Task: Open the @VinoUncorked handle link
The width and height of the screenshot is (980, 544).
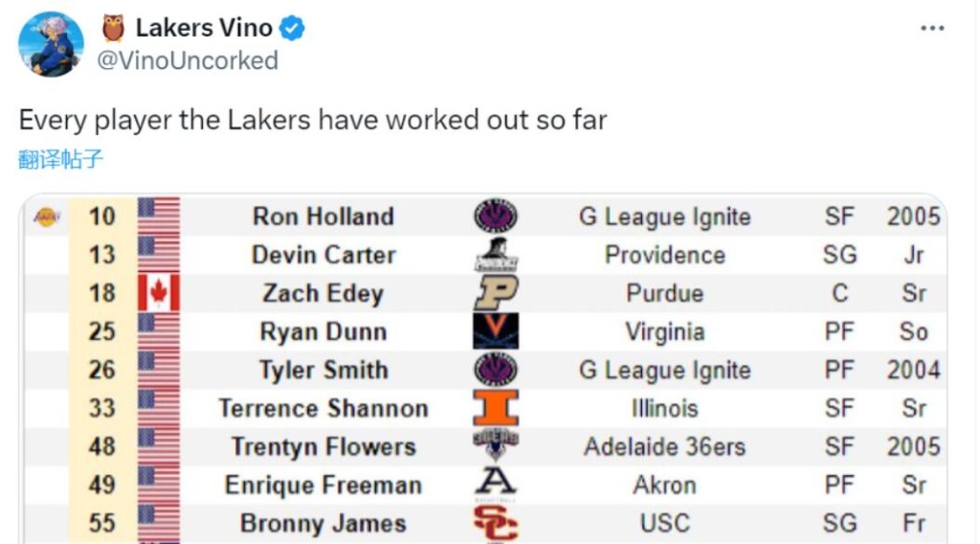Action: click(189, 60)
